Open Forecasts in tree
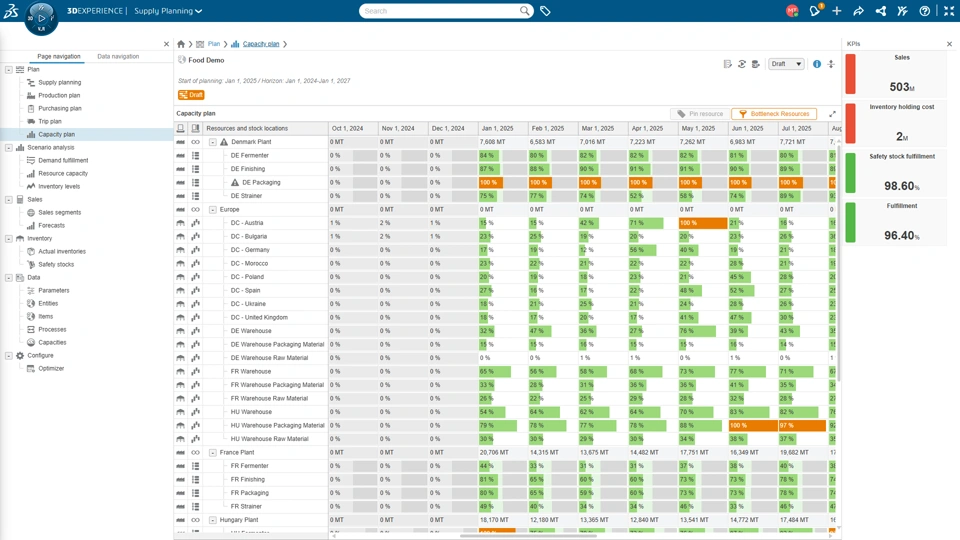This screenshot has width=960, height=540. point(51,225)
